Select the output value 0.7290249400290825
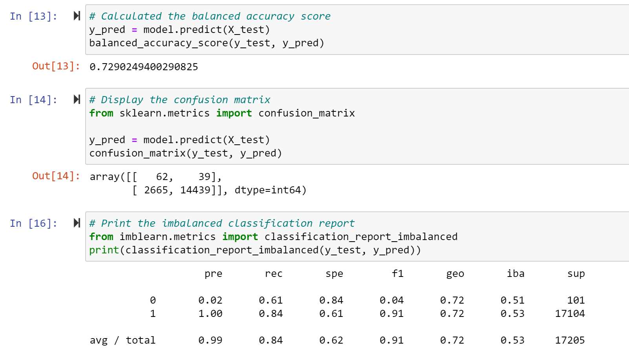 (144, 67)
